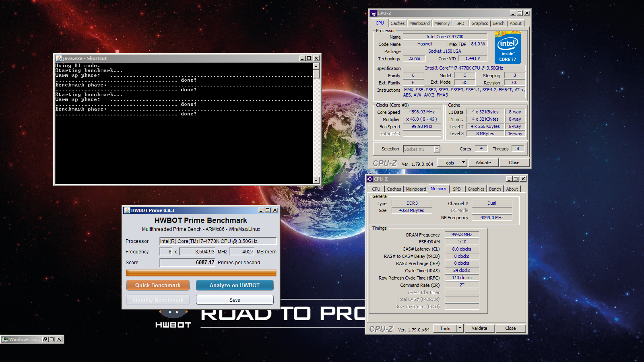The width and height of the screenshot is (644, 362).
Task: Click Tools button in top CPU-Z
Action: click(449, 162)
